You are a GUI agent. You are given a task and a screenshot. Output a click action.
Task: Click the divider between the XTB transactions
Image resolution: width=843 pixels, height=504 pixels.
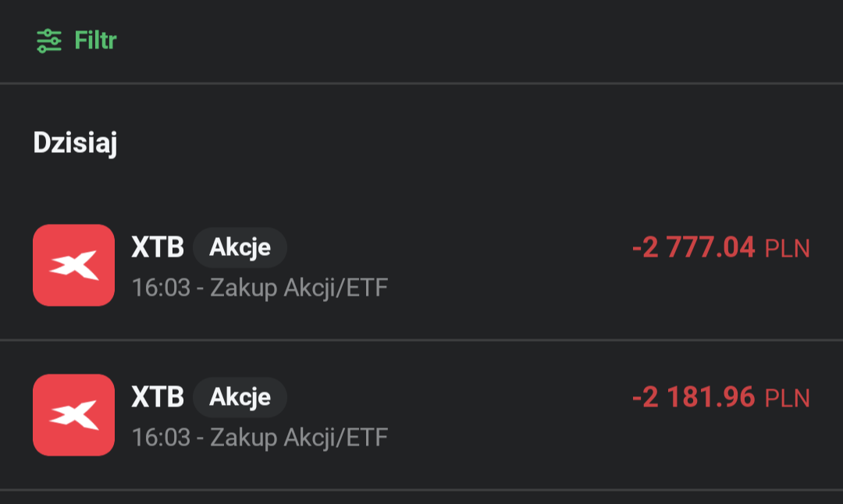click(x=421, y=340)
